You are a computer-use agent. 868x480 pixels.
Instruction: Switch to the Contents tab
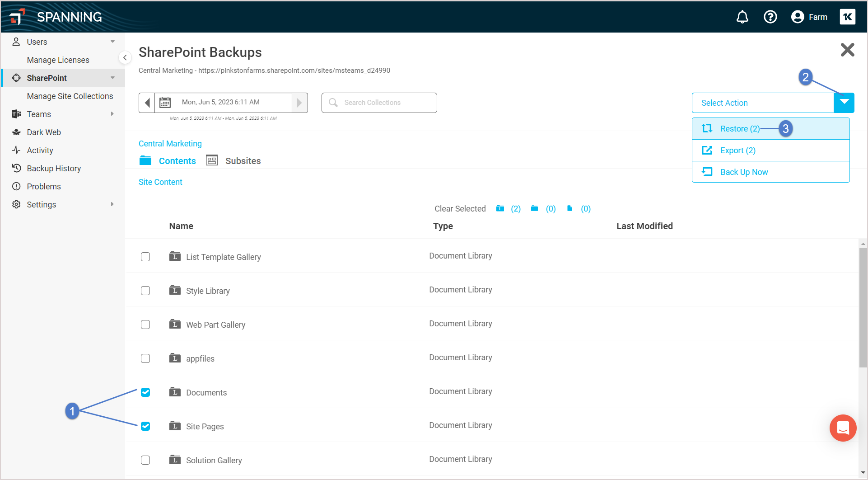click(x=177, y=161)
